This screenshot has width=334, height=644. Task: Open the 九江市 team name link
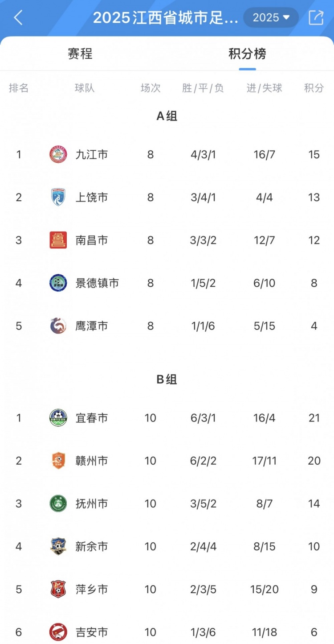(x=92, y=155)
